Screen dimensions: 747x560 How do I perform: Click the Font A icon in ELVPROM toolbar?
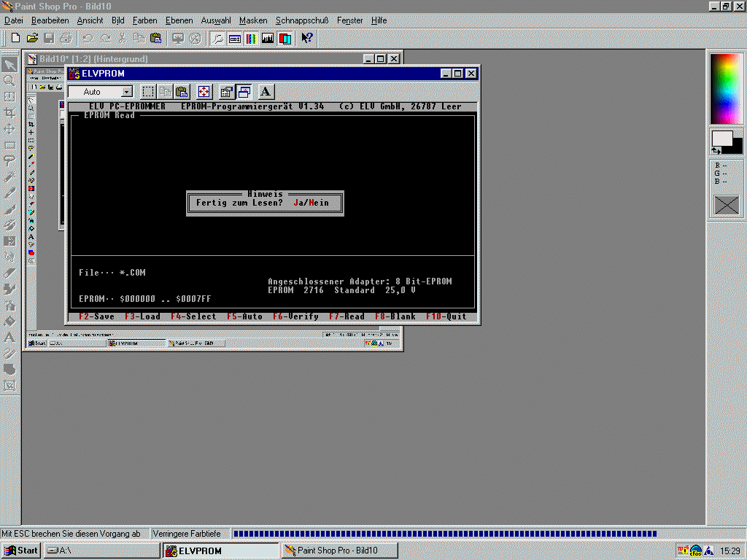point(266,91)
